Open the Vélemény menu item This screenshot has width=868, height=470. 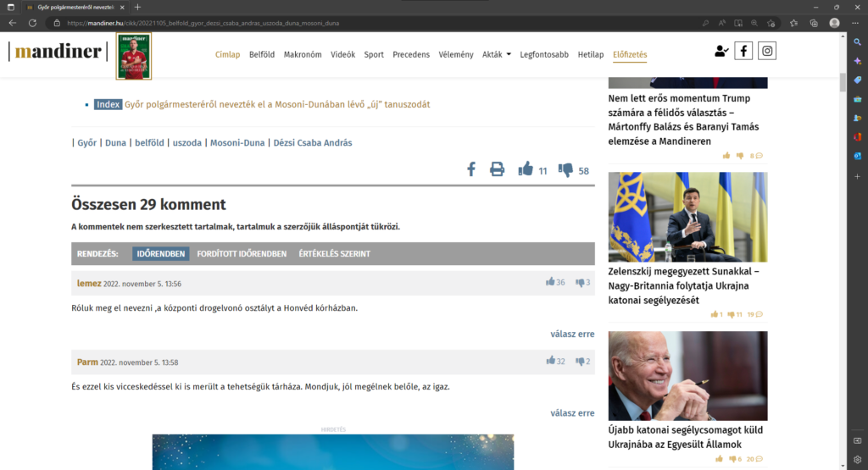pyautogui.click(x=456, y=55)
